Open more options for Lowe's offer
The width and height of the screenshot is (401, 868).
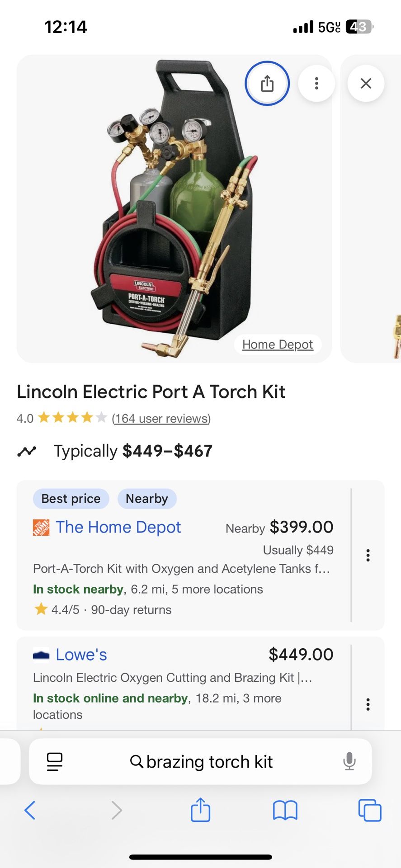pos(368,704)
